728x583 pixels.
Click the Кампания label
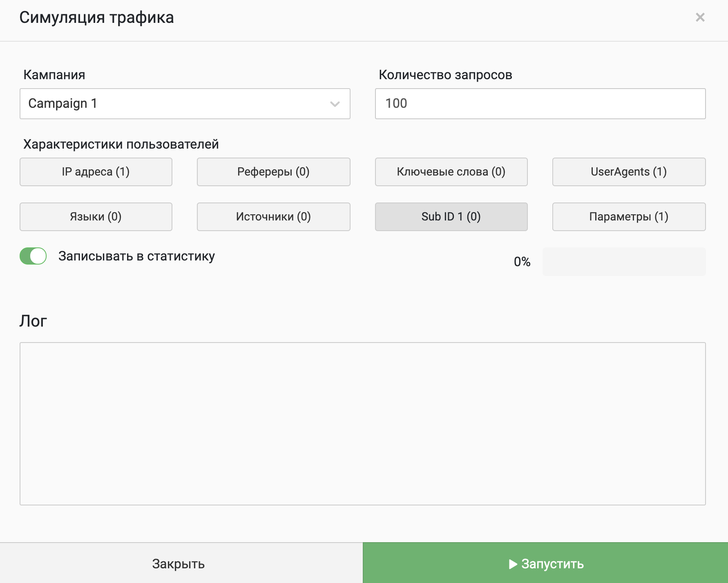click(54, 75)
